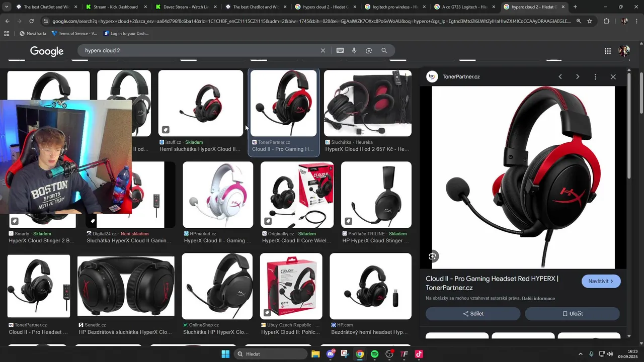This screenshot has height=362, width=644.
Task: Click the large HyperX headset preview image
Action: 523,177
